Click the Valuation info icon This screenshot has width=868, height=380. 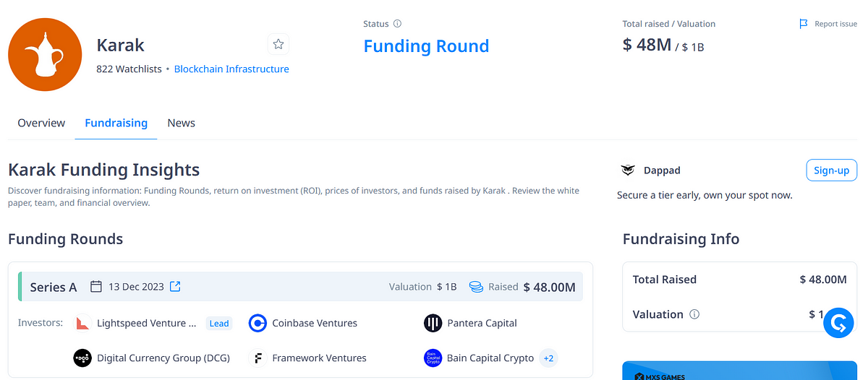tap(695, 314)
